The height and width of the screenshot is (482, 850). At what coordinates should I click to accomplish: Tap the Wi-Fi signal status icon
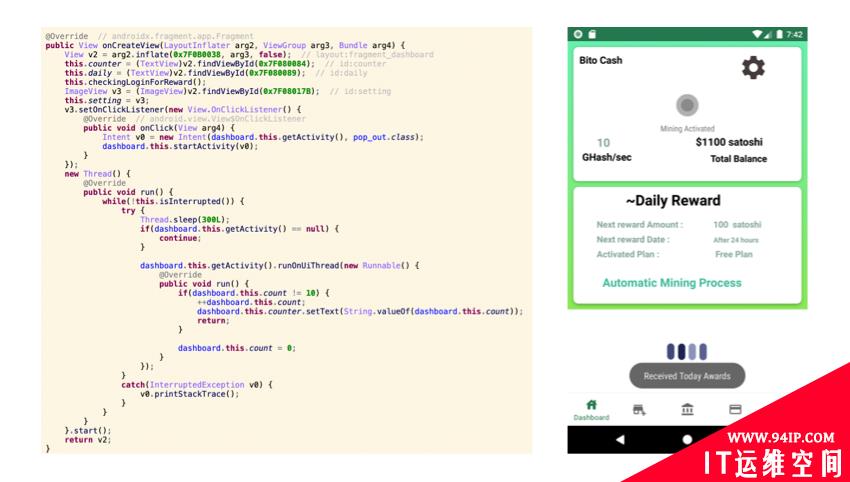[757, 34]
